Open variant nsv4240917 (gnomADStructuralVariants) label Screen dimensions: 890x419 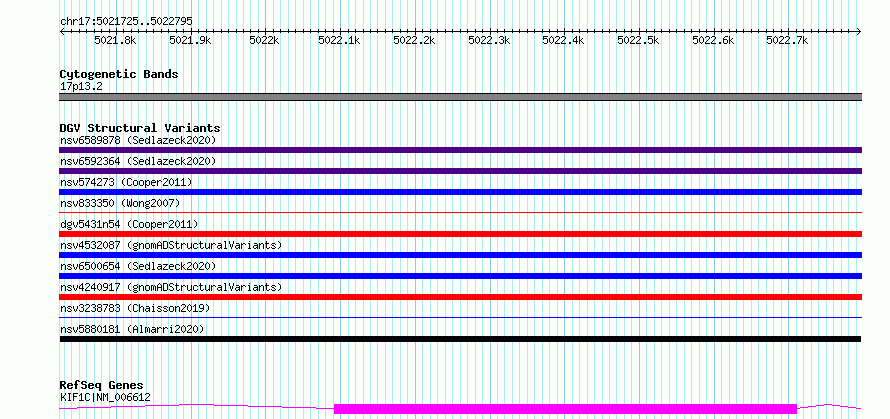pyautogui.click(x=171, y=287)
